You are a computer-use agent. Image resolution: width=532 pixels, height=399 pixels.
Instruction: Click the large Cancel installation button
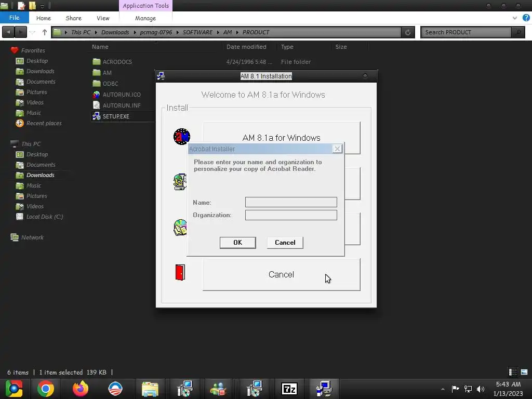(281, 274)
